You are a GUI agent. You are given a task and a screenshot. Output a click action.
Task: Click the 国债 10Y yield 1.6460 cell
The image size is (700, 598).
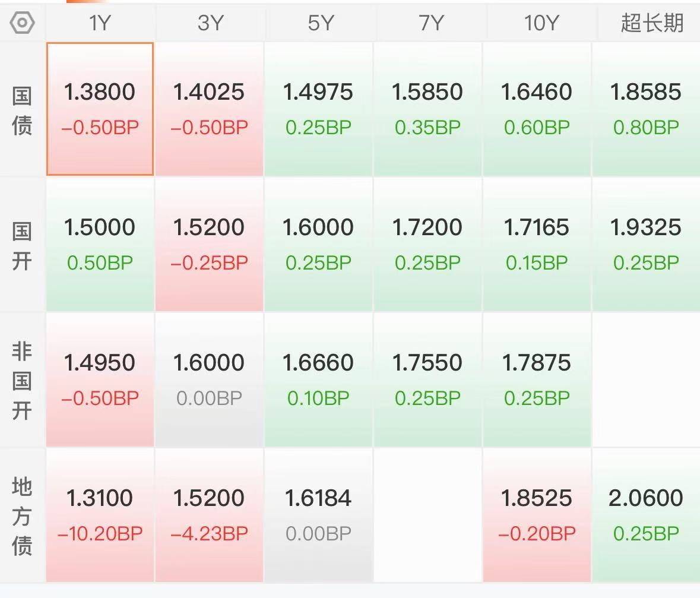(537, 109)
